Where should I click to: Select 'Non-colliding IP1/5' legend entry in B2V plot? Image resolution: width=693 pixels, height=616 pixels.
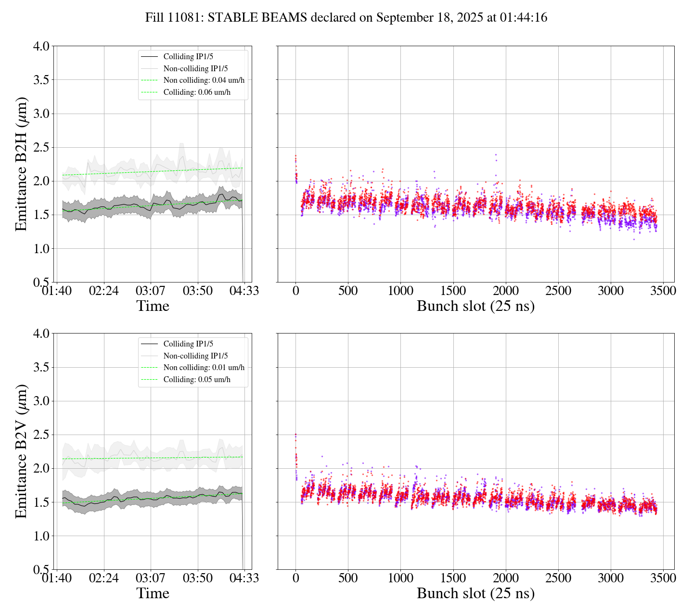pos(195,356)
